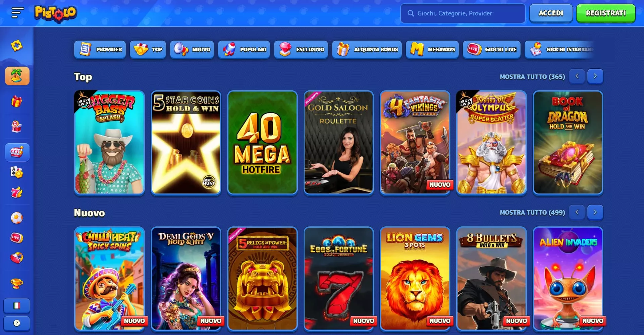
Task: Click the Registrati button
Action: coord(606,13)
